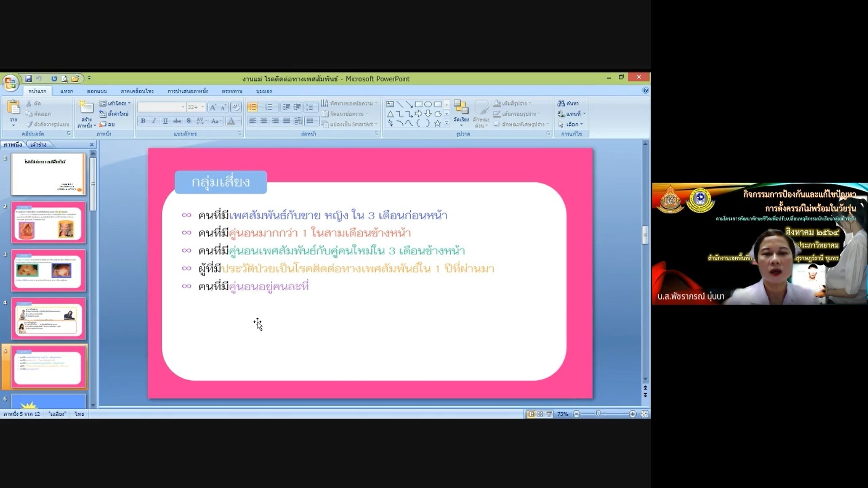This screenshot has height=488, width=868.
Task: Switch to the Outline pane tab
Action: (38, 145)
